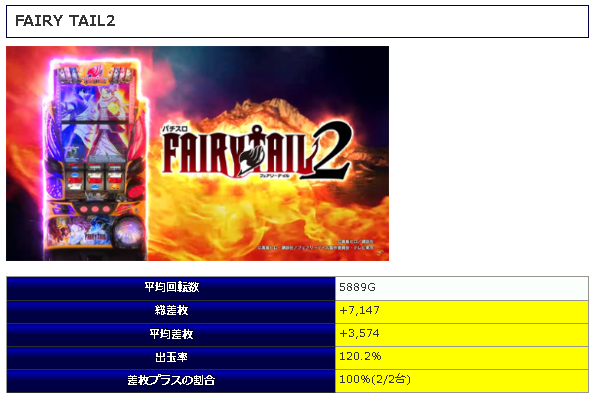Click the +7,147 yellow cell
Screen dimensions: 593x399
point(462,312)
